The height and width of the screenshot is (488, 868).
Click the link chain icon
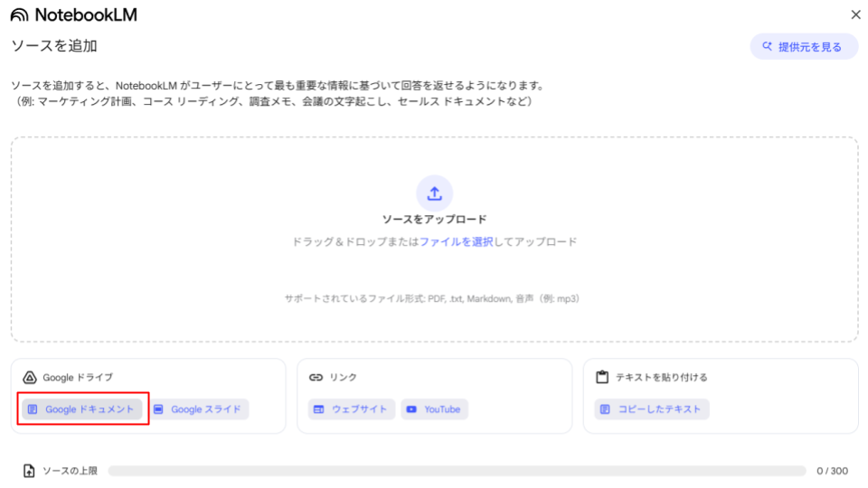(x=316, y=378)
